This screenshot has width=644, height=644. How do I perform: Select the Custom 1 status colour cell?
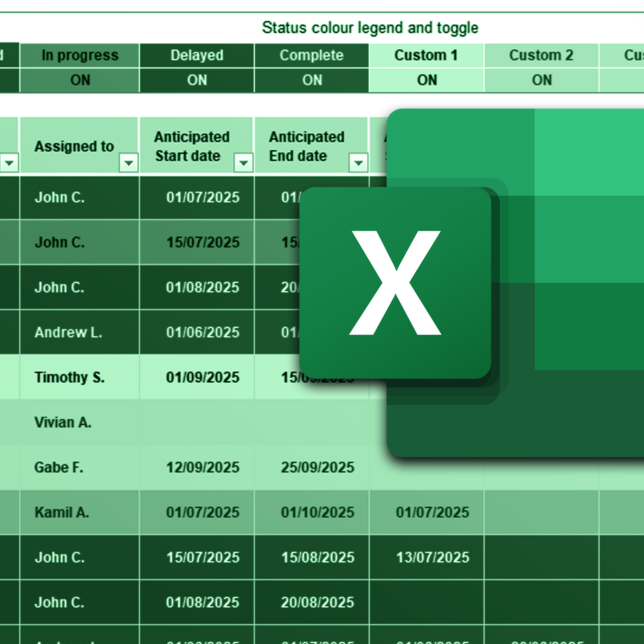tap(427, 55)
